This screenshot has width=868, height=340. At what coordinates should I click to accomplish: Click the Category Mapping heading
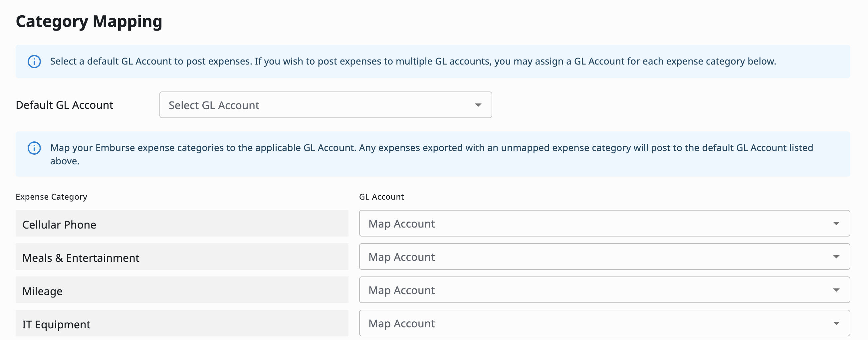pyautogui.click(x=89, y=22)
